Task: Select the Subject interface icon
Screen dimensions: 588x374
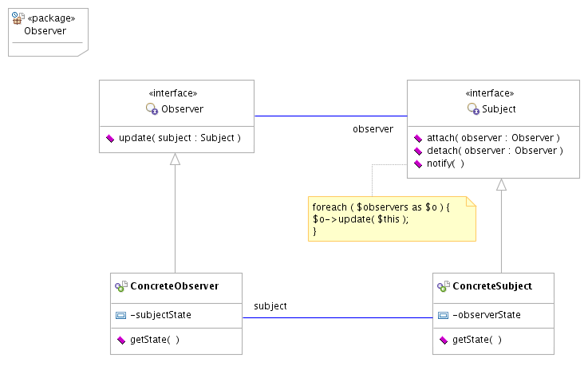Action: (x=473, y=109)
